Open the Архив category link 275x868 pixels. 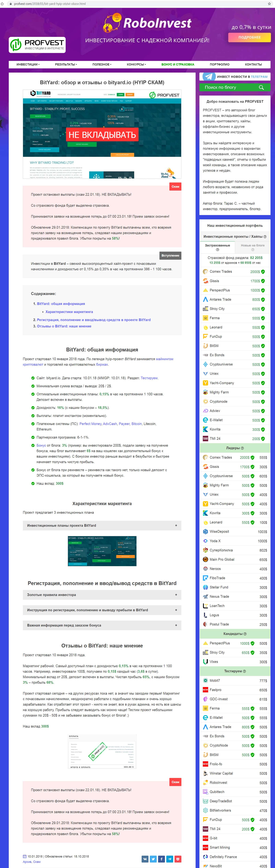(x=27, y=862)
